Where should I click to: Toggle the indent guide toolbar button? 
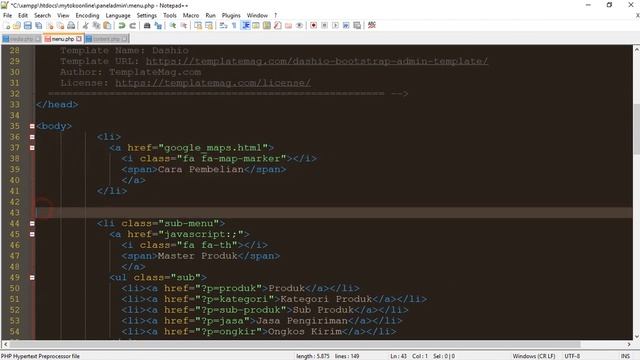pyautogui.click(x=246, y=25)
